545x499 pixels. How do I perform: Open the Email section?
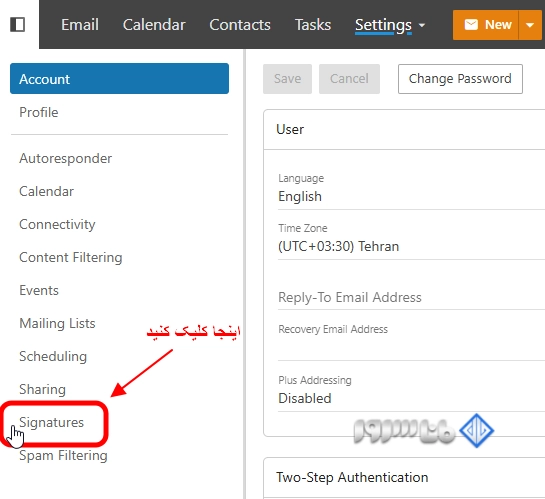click(x=80, y=25)
